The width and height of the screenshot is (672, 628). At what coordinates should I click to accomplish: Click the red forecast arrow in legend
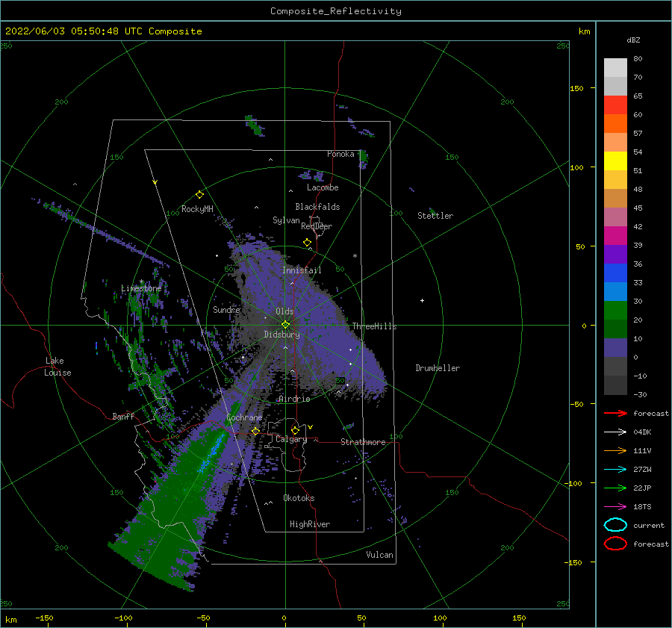(x=615, y=413)
